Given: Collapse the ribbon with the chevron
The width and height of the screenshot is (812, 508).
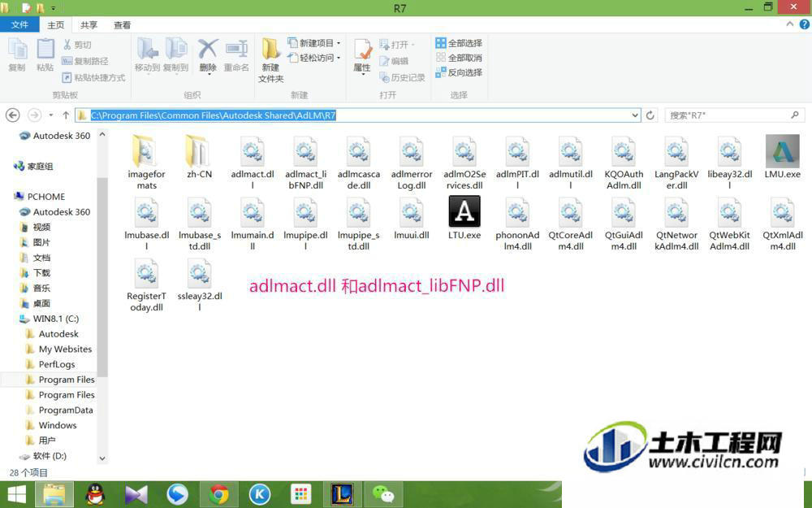Looking at the screenshot, I should [790, 24].
